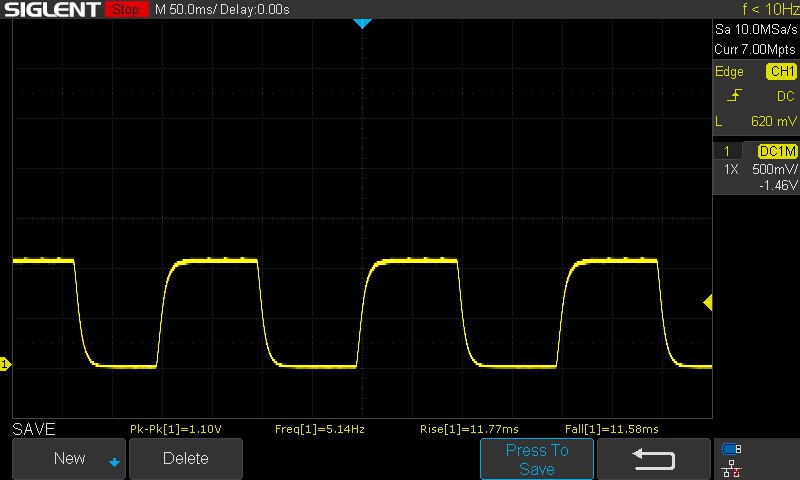
Task: Click the f < 10Hz counter readout
Action: (x=770, y=9)
